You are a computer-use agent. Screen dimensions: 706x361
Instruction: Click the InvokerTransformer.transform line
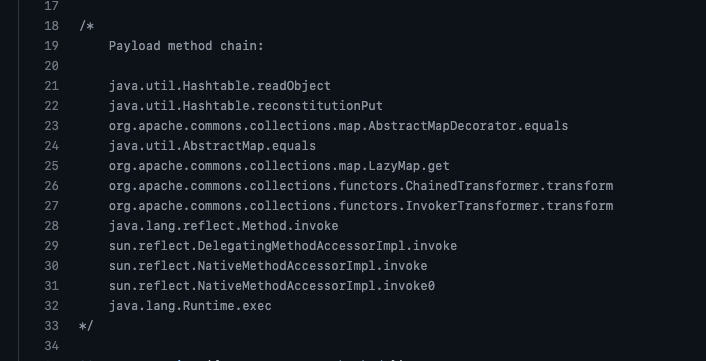[x=361, y=206]
